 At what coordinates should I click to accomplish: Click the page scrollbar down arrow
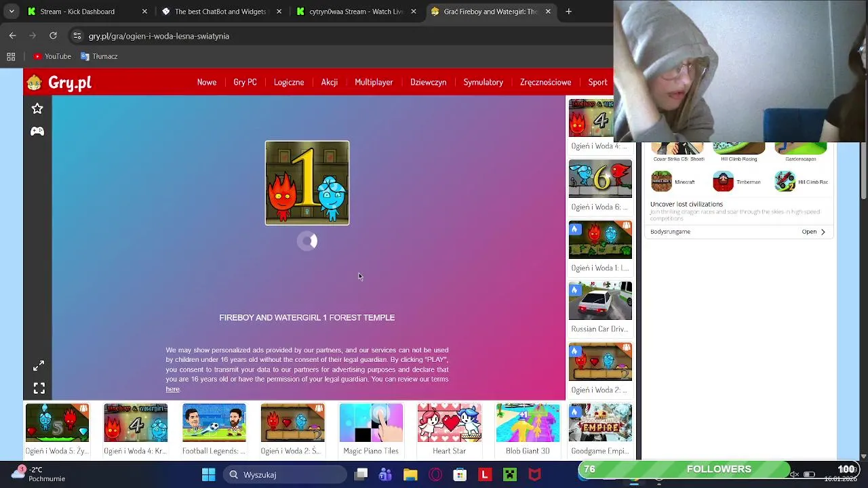[x=864, y=456]
